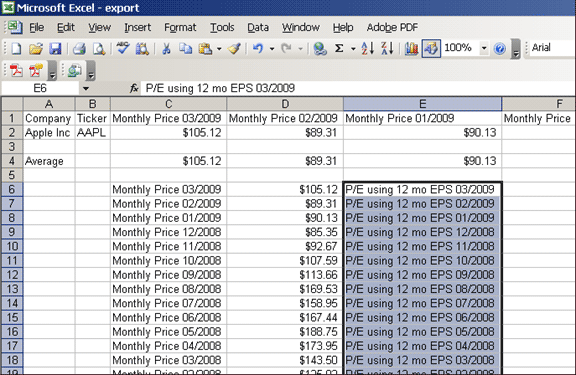Toggle the Drawing toolbar icon
The width and height of the screenshot is (576, 375).
pyautogui.click(x=431, y=48)
